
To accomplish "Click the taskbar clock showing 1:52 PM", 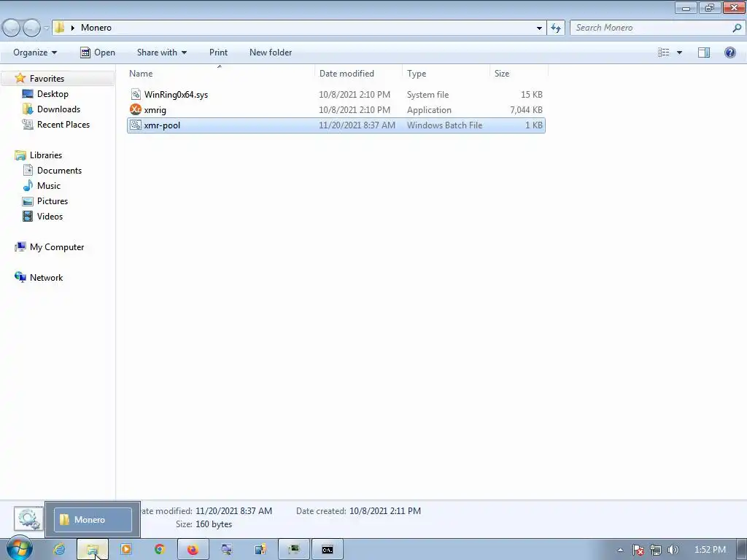I will (710, 550).
